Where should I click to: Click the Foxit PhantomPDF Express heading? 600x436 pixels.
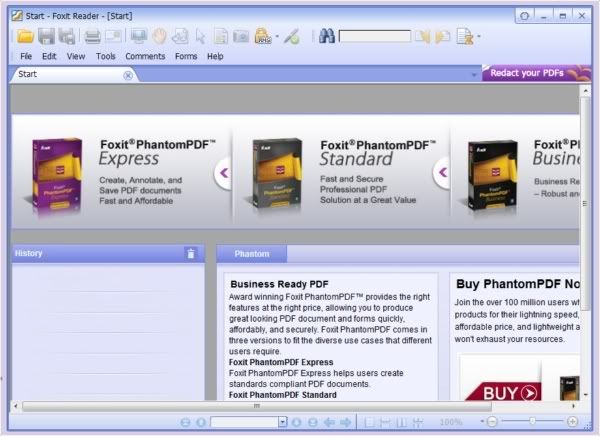point(157,152)
